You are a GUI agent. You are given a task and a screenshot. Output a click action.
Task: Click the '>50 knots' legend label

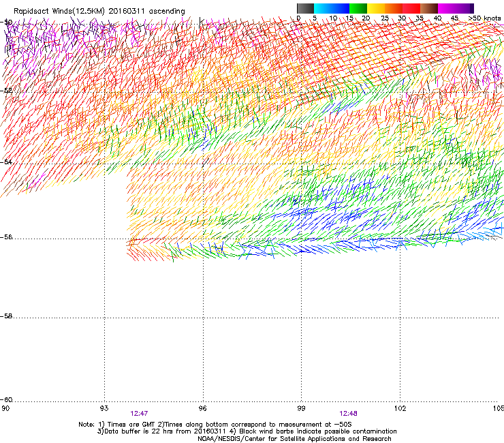(x=485, y=18)
